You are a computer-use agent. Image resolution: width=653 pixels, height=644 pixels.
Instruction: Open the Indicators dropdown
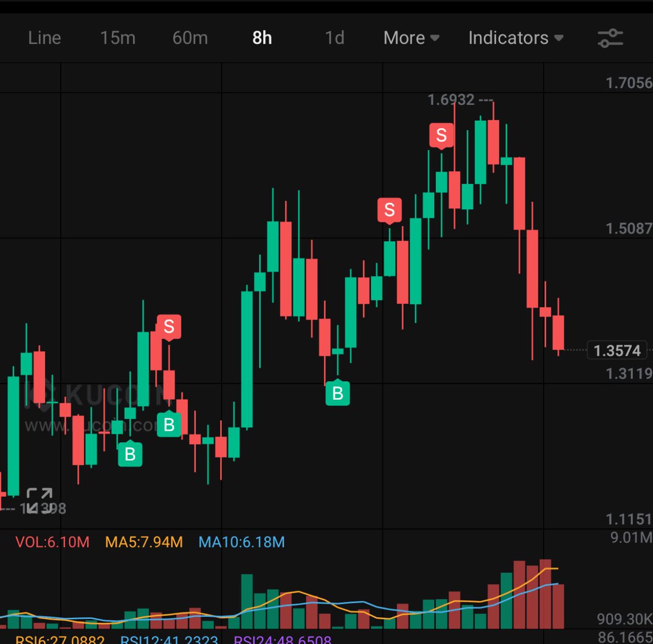pyautogui.click(x=516, y=38)
